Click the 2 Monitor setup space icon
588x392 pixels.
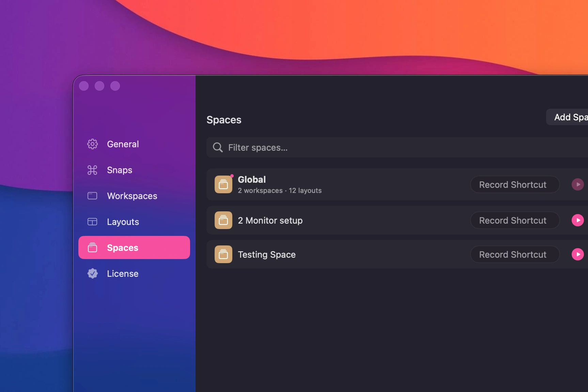click(x=223, y=220)
